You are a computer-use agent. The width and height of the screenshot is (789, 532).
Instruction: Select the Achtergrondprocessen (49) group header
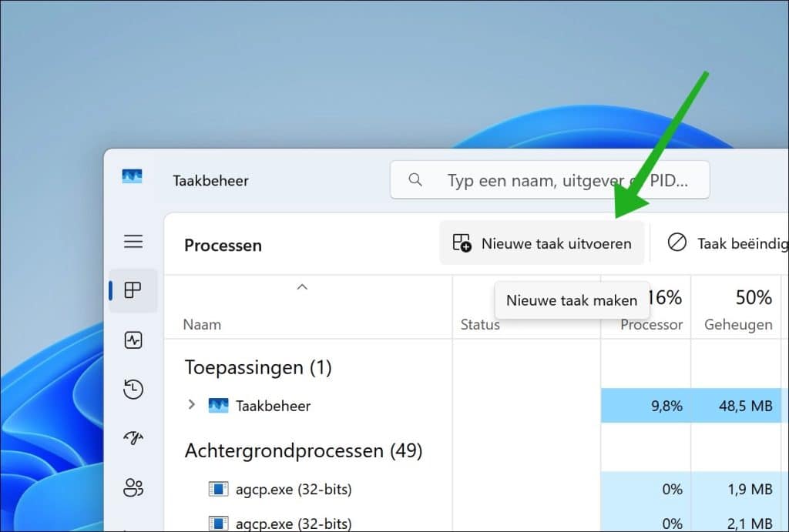pos(303,450)
